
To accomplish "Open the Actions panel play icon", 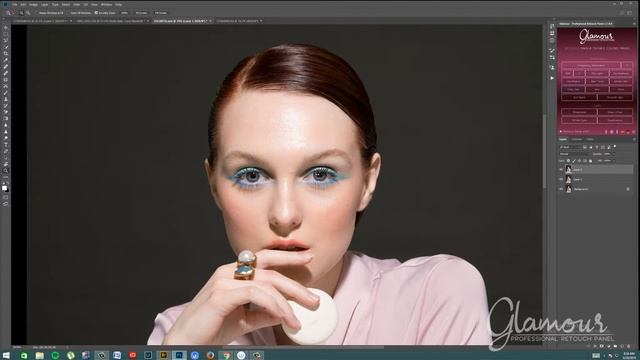I will pyautogui.click(x=552, y=78).
